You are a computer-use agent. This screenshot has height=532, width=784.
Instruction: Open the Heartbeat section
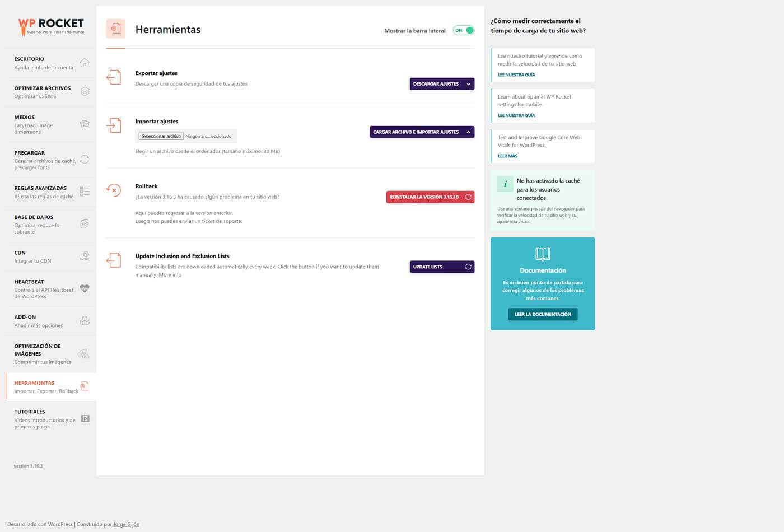point(51,289)
